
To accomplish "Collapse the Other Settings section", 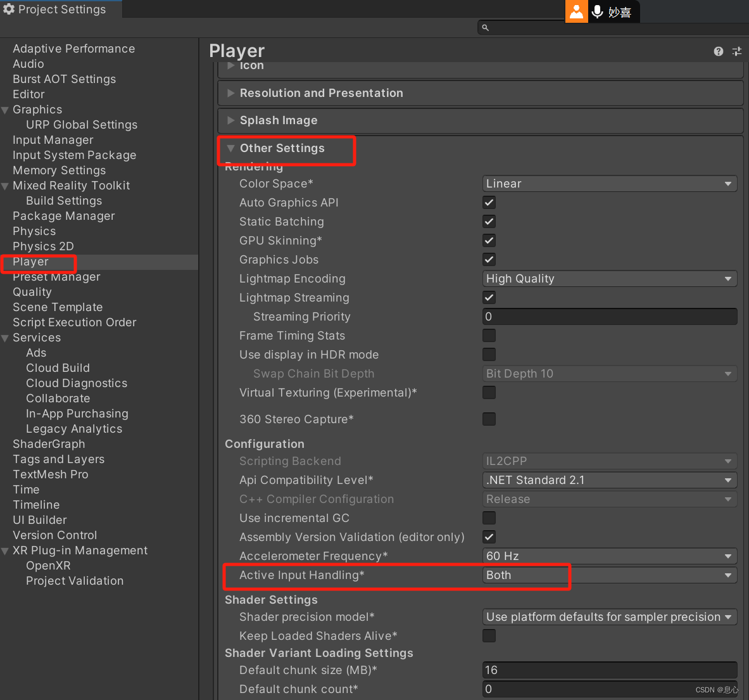I will coord(230,148).
